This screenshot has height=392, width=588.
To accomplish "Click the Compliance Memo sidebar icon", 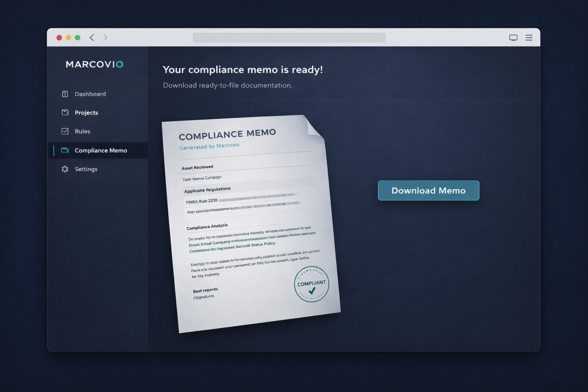I will tap(65, 150).
